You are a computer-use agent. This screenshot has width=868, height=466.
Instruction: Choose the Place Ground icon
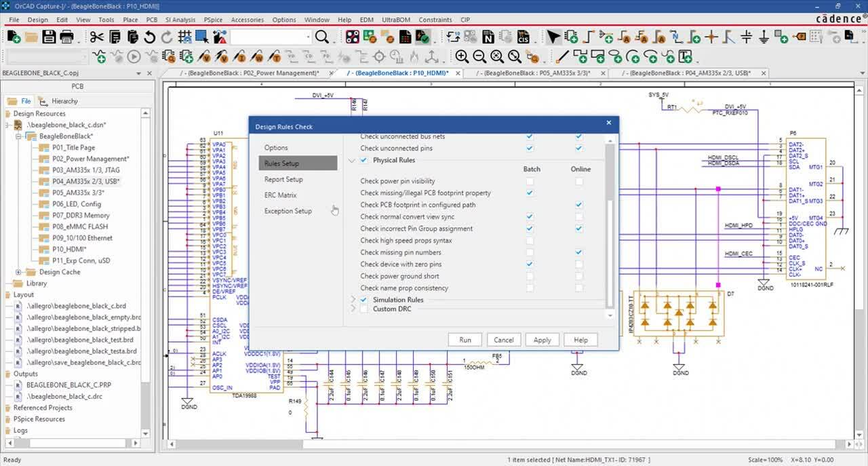pos(764,37)
